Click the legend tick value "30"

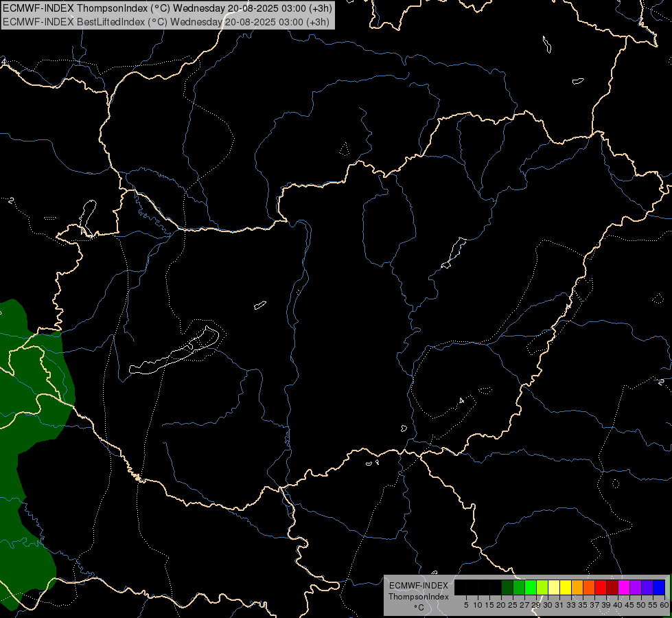coord(548,605)
